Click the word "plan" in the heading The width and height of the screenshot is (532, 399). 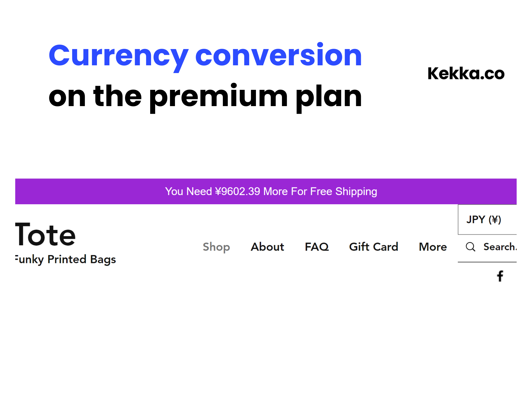(329, 96)
